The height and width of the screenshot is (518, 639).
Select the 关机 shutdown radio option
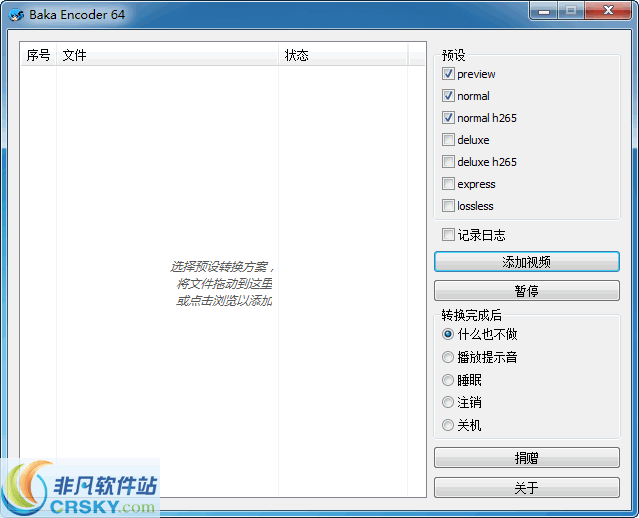[x=448, y=425]
